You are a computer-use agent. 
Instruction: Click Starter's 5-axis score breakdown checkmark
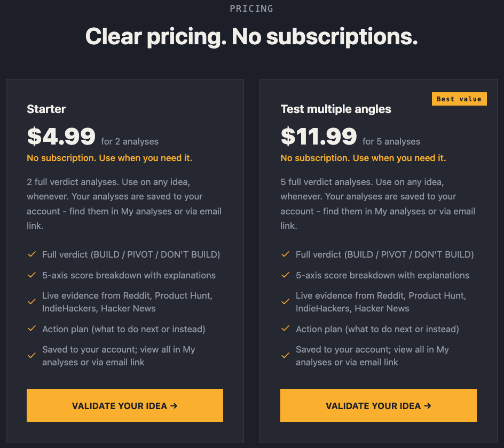[31, 275]
